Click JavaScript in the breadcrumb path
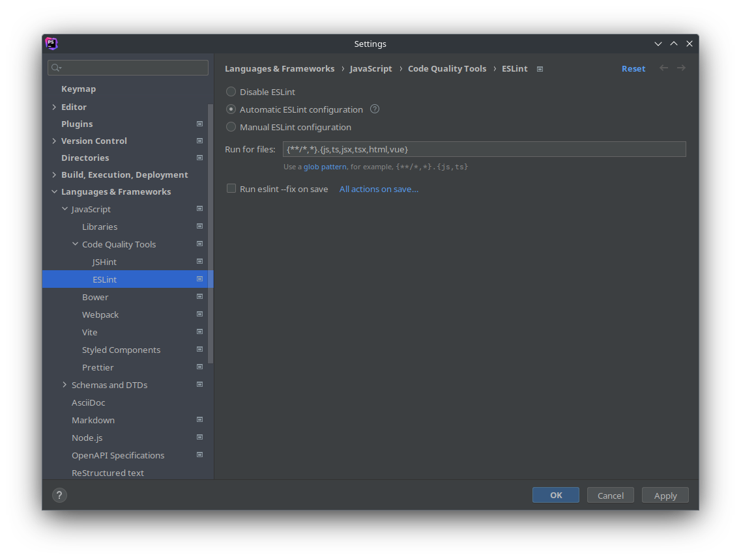Screen dimensions: 741x560 tap(371, 68)
